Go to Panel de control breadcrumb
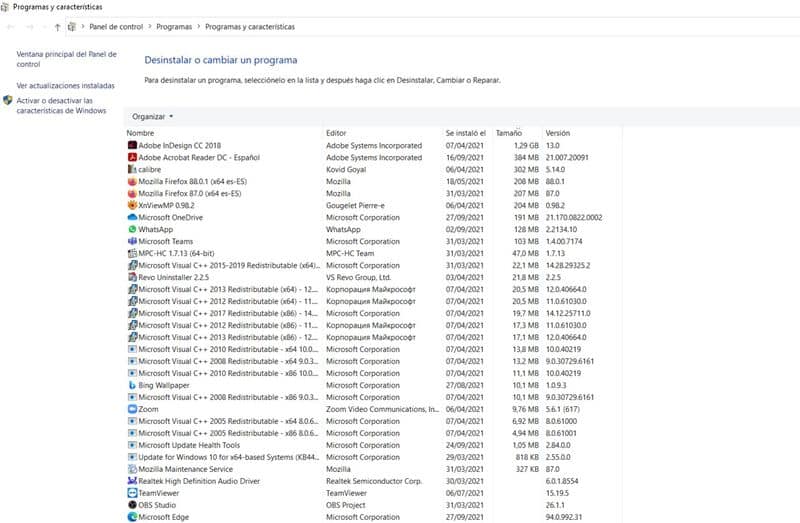800x523 pixels. pos(116,27)
